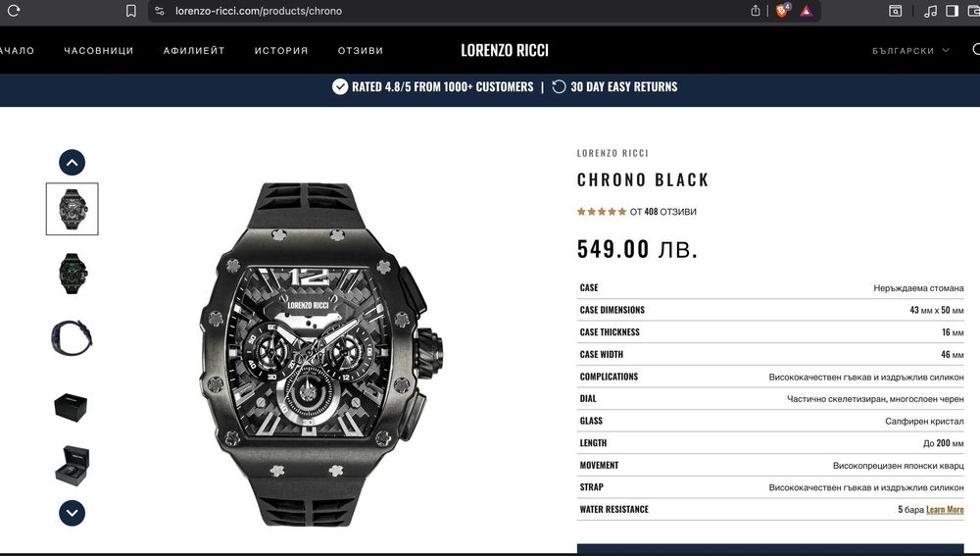Open the Brave Rewards triangle icon
Image resolution: width=980 pixels, height=556 pixels.
coord(807,11)
